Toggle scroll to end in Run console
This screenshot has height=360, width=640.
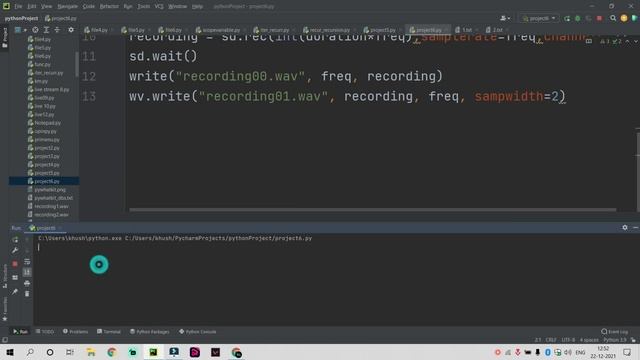point(27,272)
